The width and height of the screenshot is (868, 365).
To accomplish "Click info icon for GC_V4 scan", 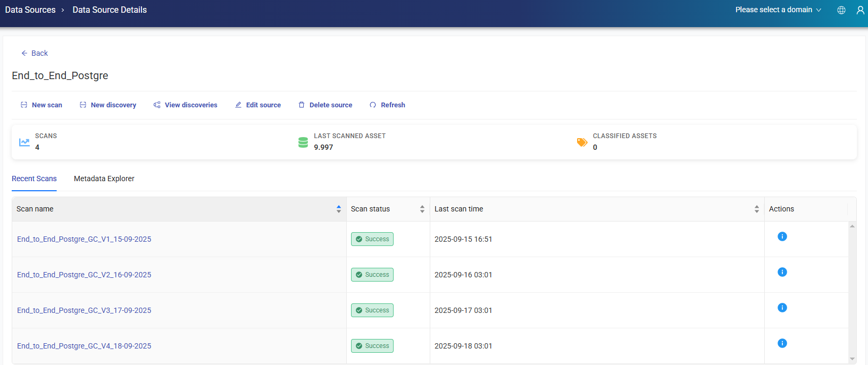I will [782, 343].
